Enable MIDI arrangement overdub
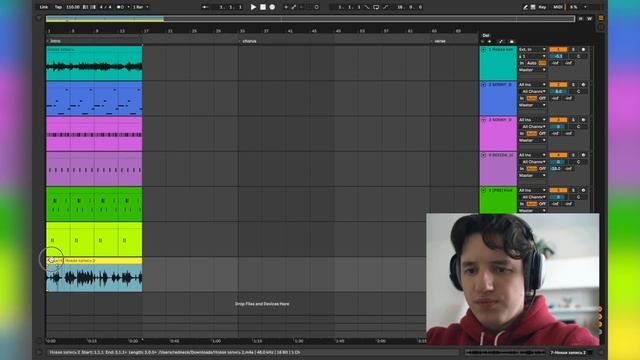Image resolution: width=640 pixels, height=360 pixels. pos(286,7)
